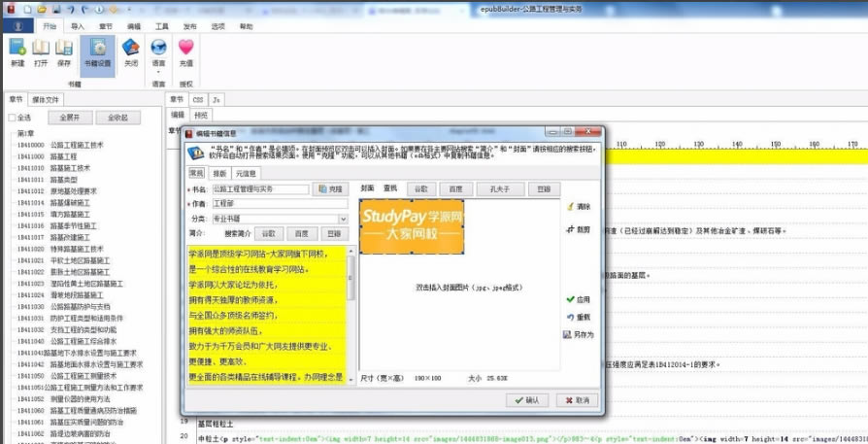Open the Options (选项) ribbon tab
Screen dimensions: 868x444
coord(218,26)
